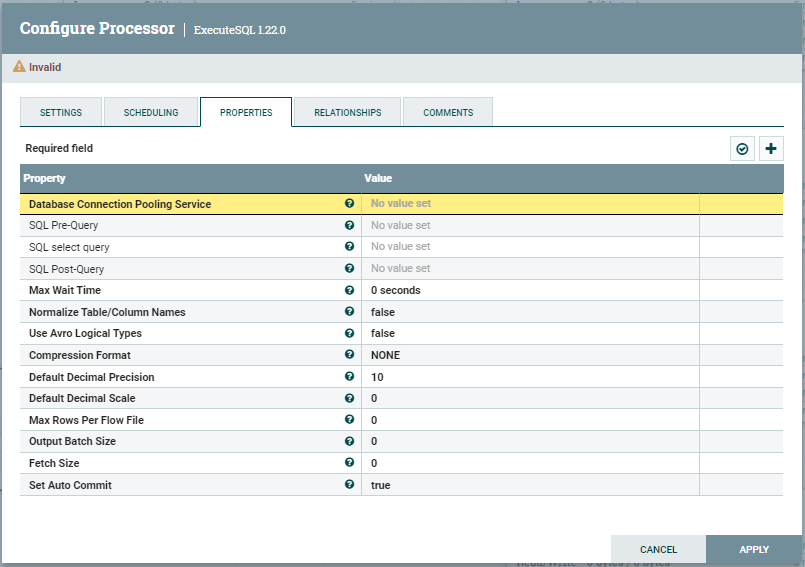Image resolution: width=805 pixels, height=567 pixels.
Task: Open the Scheduling tab
Action: click(x=151, y=112)
